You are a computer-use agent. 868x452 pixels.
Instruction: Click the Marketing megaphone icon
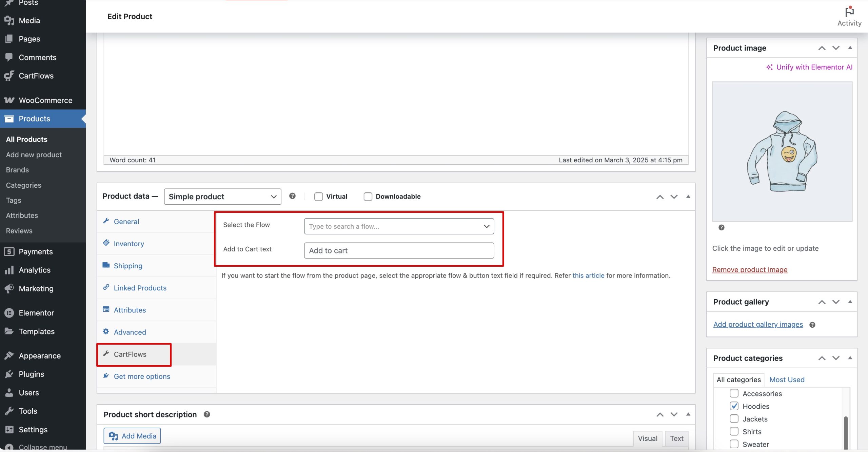point(9,288)
